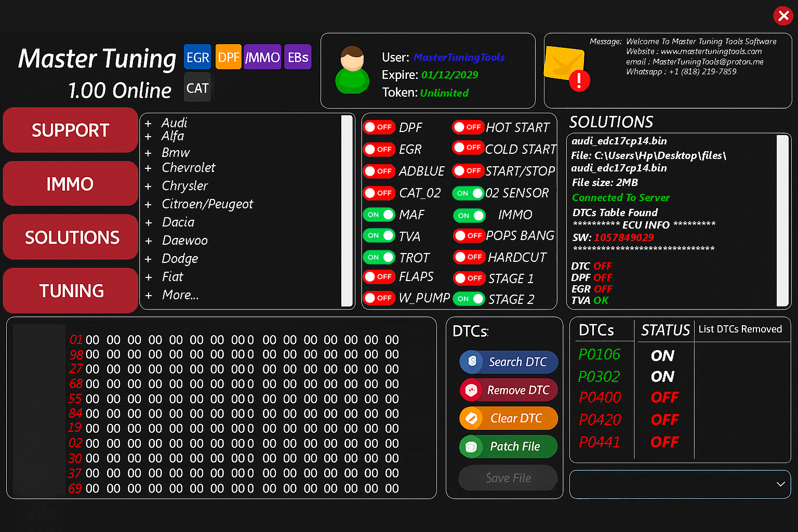Toggle the DPF switch
This screenshot has width=798, height=532.
coord(379,127)
